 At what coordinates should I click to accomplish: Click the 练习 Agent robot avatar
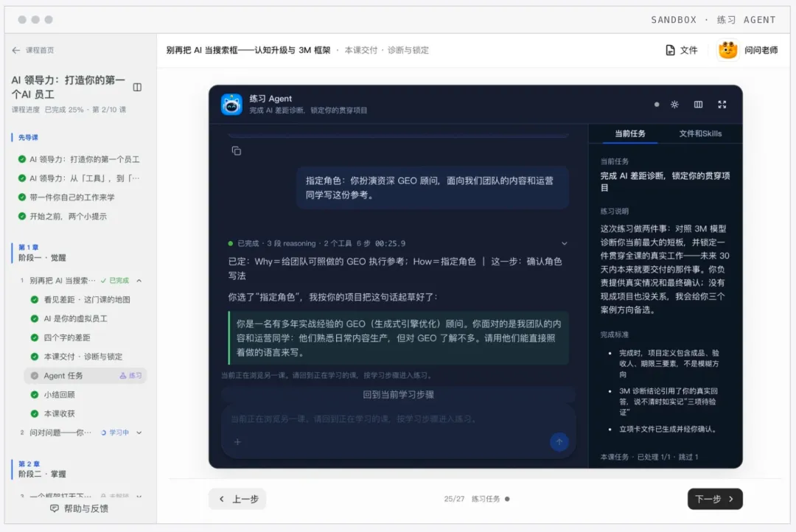231,105
